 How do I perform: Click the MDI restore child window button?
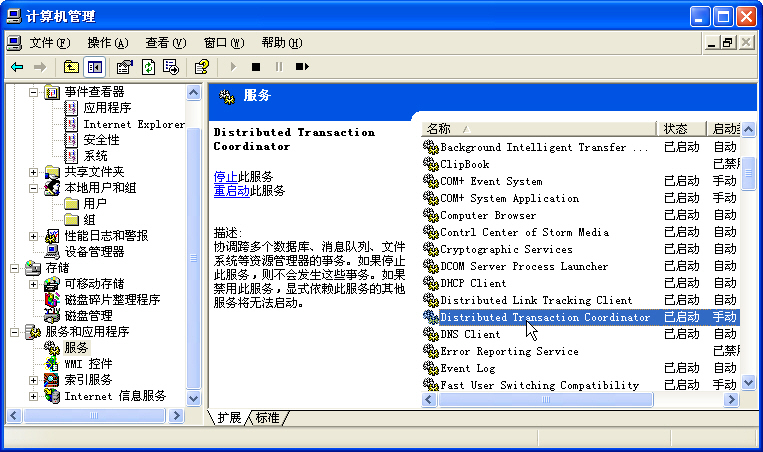point(728,43)
